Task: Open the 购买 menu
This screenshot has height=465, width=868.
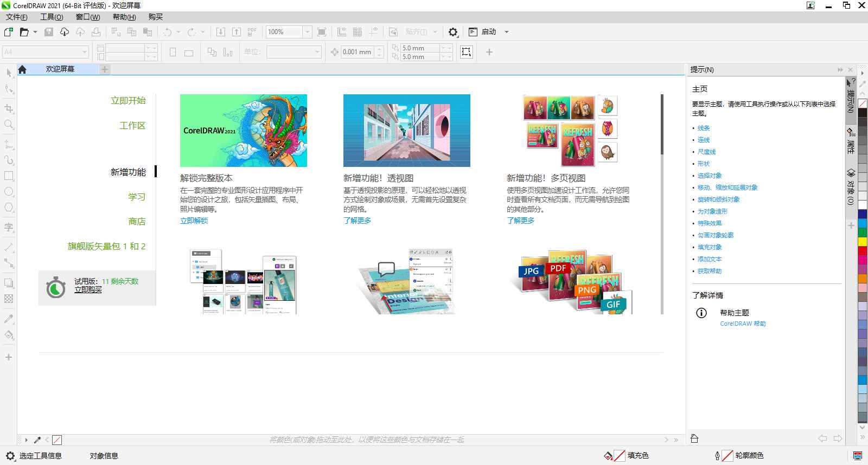Action: tap(156, 17)
